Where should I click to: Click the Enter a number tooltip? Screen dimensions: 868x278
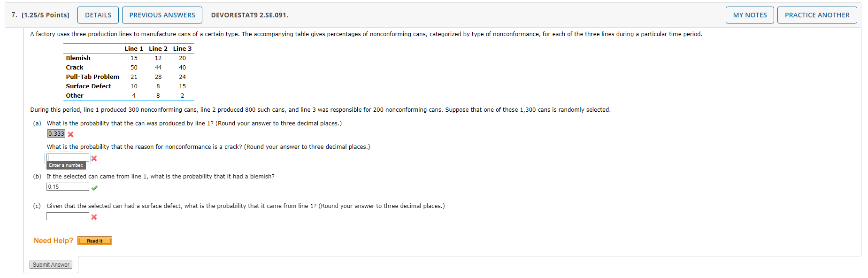(x=65, y=165)
